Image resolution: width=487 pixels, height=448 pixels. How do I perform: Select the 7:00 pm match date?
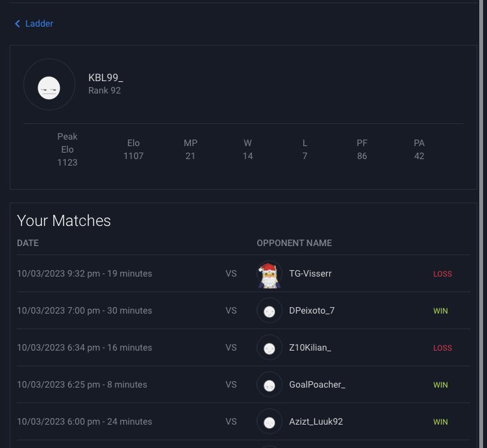point(84,310)
